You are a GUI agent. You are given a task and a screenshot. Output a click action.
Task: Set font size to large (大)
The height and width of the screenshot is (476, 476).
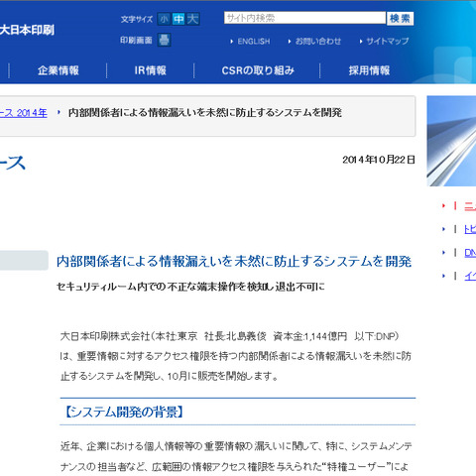pyautogui.click(x=193, y=19)
